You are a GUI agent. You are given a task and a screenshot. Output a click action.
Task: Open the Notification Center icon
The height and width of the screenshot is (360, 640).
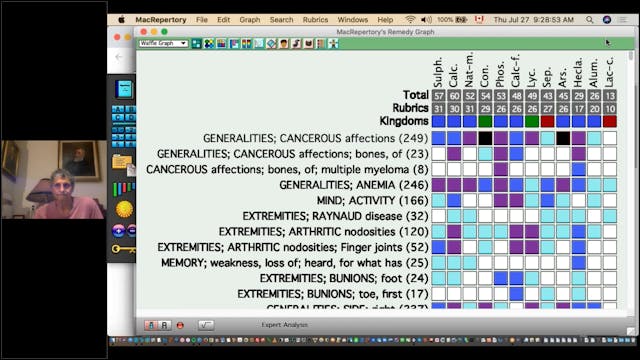pos(623,20)
